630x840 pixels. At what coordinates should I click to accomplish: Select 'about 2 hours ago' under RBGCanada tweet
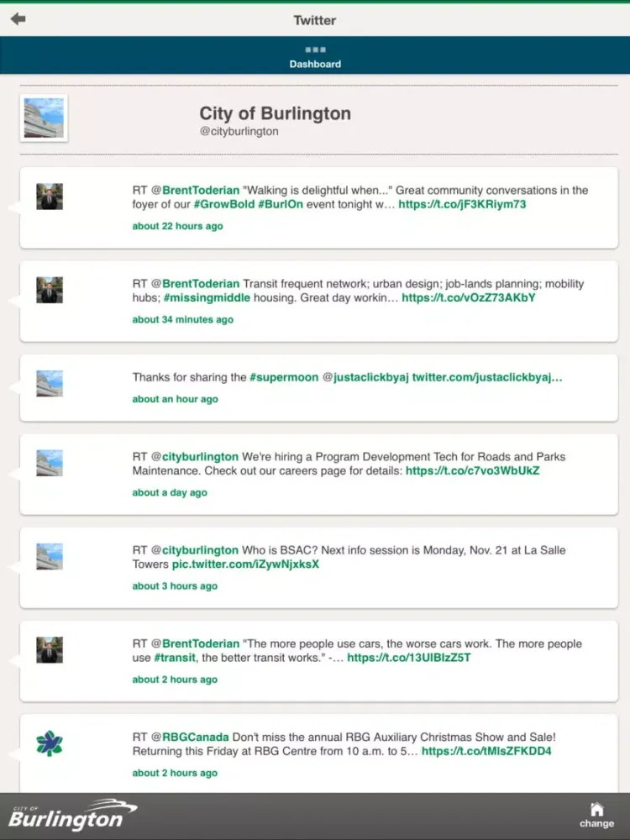coord(175,773)
